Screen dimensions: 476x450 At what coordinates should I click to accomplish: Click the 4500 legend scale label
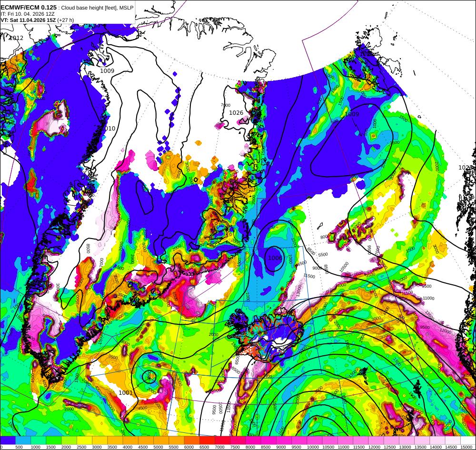tap(142, 447)
